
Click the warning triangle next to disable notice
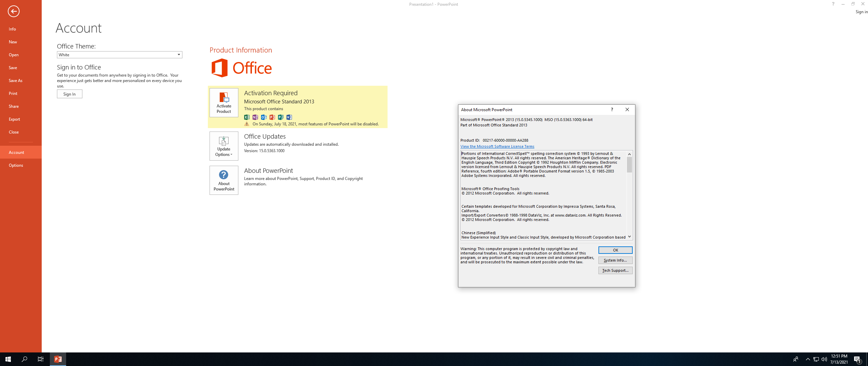point(247,124)
